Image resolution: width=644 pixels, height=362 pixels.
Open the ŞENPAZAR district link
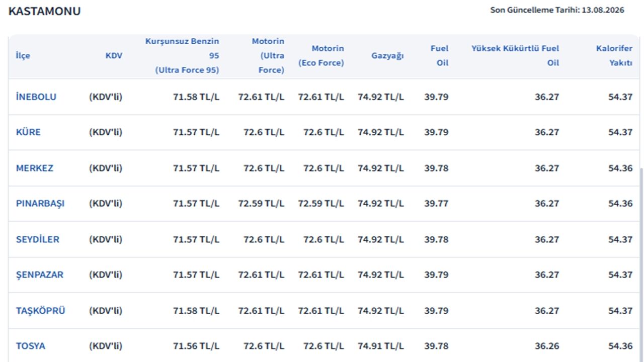[x=40, y=275]
